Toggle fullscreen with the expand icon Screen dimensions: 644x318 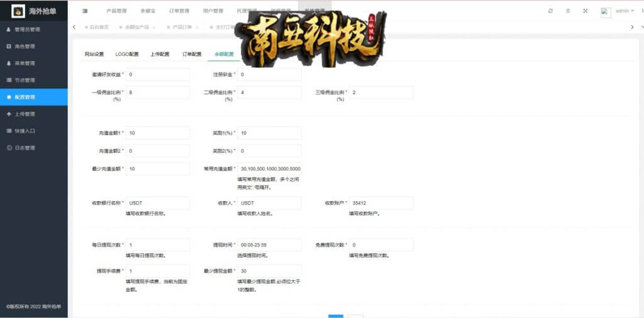586,11
